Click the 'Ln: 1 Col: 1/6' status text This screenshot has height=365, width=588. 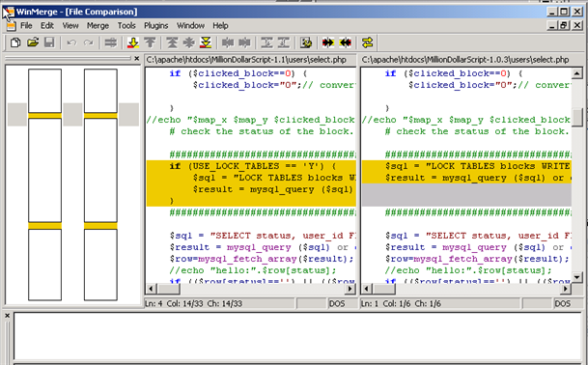402,303
